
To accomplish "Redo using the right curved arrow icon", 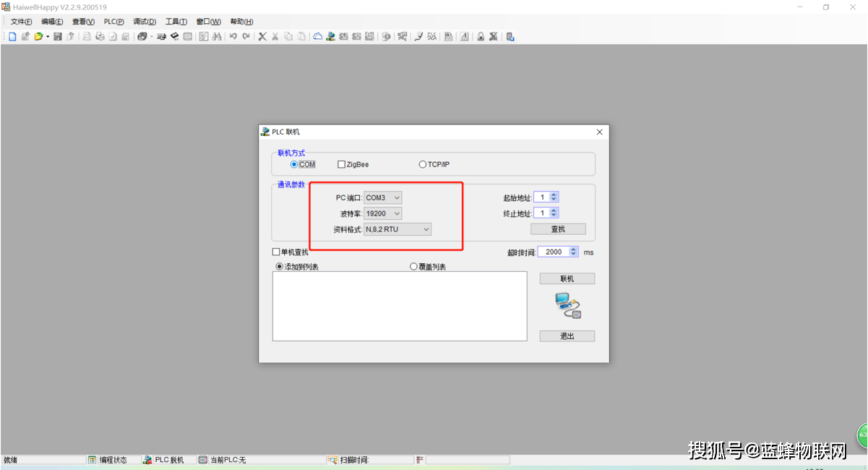I will click(x=246, y=36).
